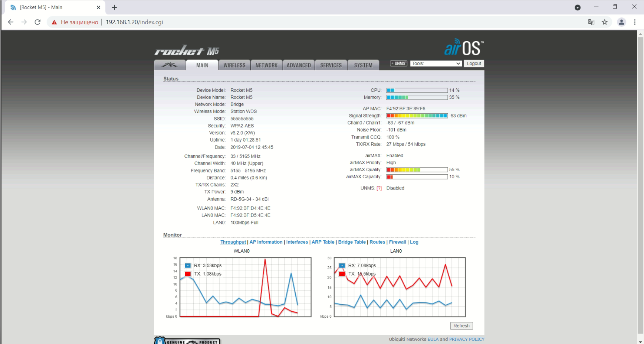Show the Throughput monitor
The image size is (644, 344).
pos(233,242)
